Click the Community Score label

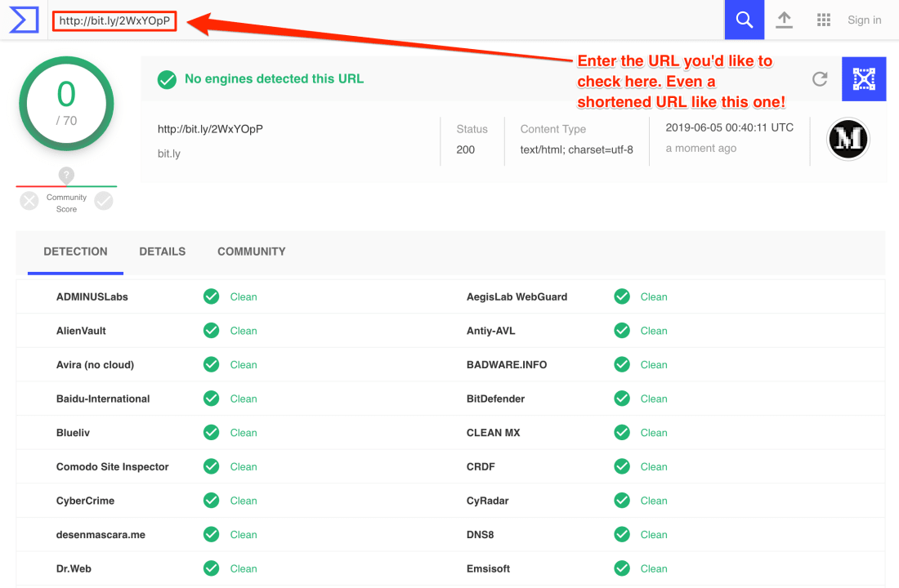[66, 203]
